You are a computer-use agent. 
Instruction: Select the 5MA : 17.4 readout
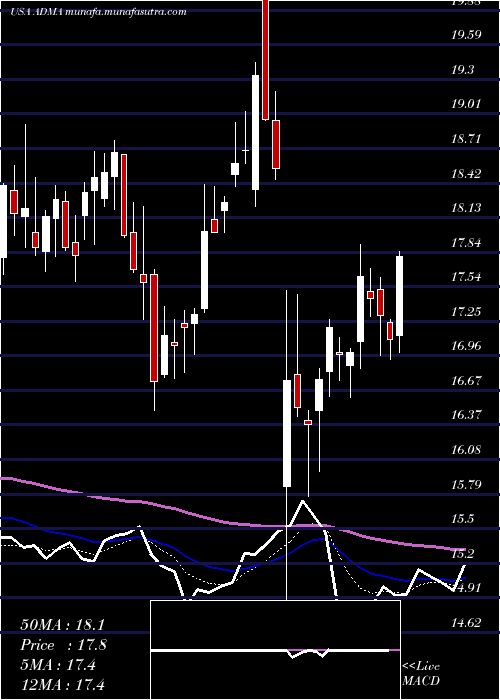click(58, 665)
